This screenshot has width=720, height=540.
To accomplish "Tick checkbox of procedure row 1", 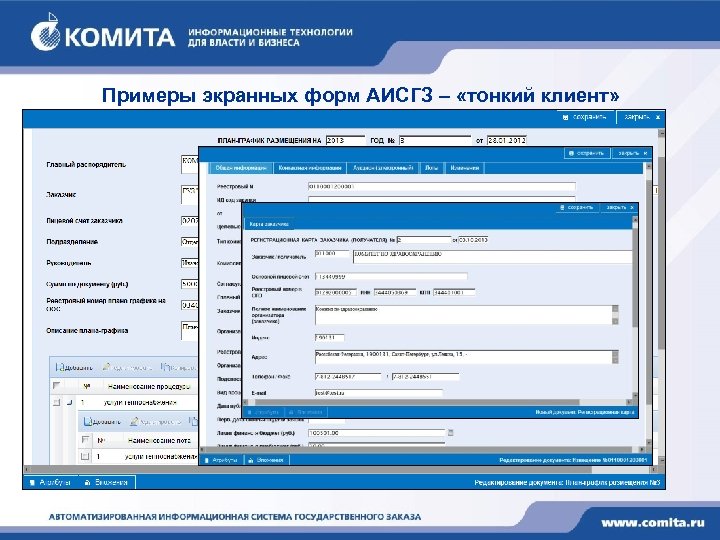I will click(56, 403).
